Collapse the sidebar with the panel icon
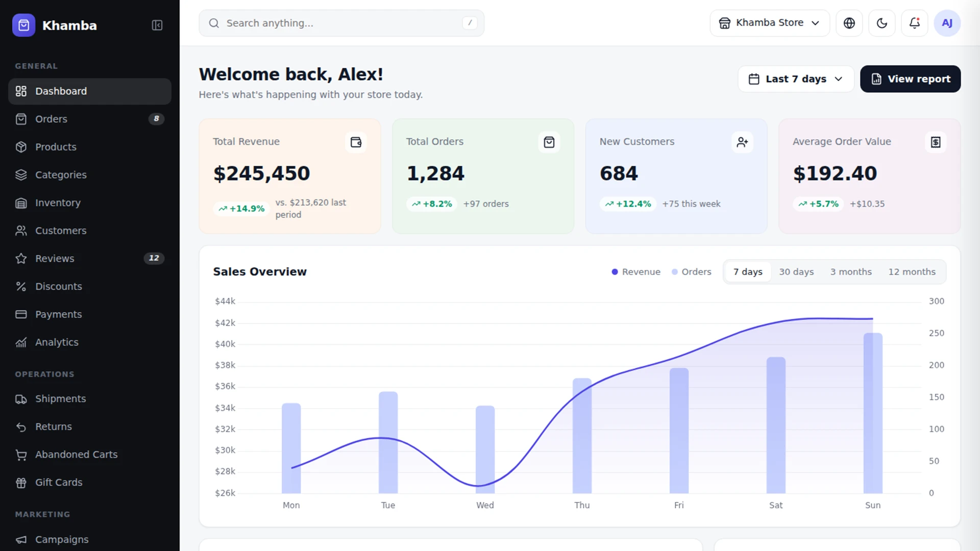Viewport: 980px width, 551px height. point(157,25)
